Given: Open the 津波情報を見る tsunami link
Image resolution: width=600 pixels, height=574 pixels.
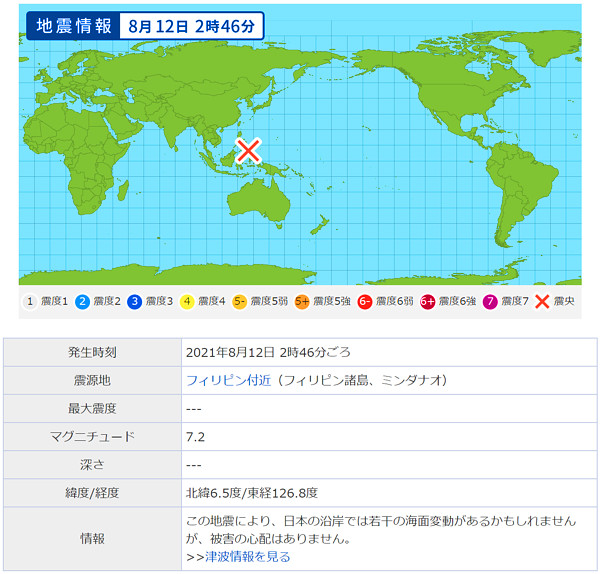Looking at the screenshot, I should [x=248, y=557].
